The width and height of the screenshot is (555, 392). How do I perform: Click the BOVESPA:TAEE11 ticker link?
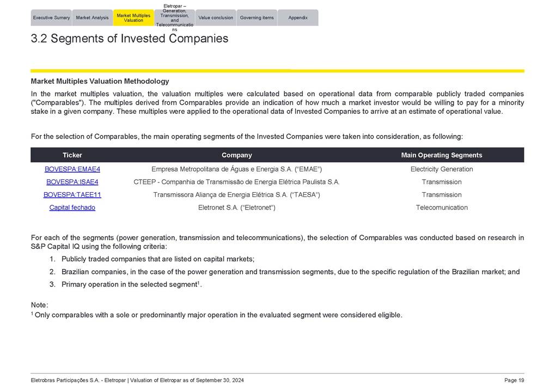click(72, 195)
